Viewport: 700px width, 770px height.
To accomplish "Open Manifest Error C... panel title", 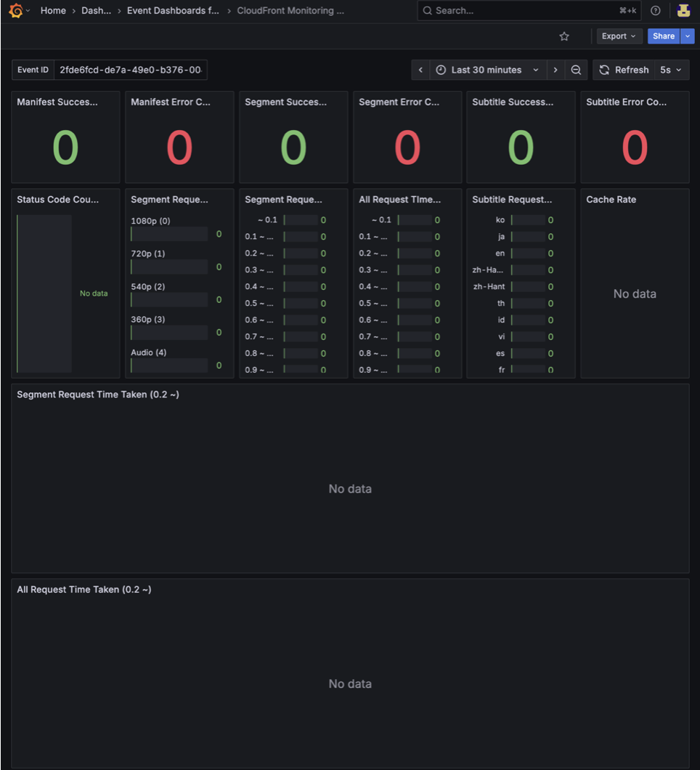I will [x=171, y=102].
